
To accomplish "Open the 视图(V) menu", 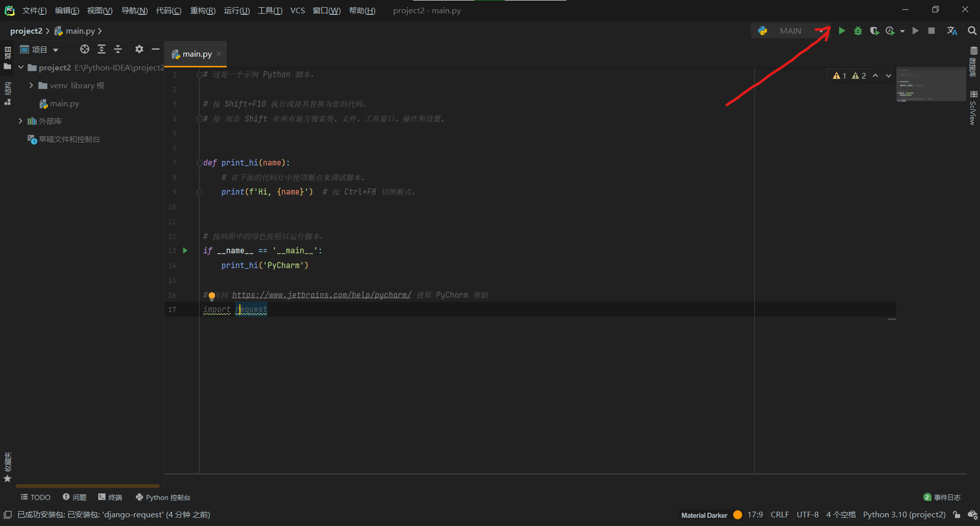I will (x=100, y=11).
